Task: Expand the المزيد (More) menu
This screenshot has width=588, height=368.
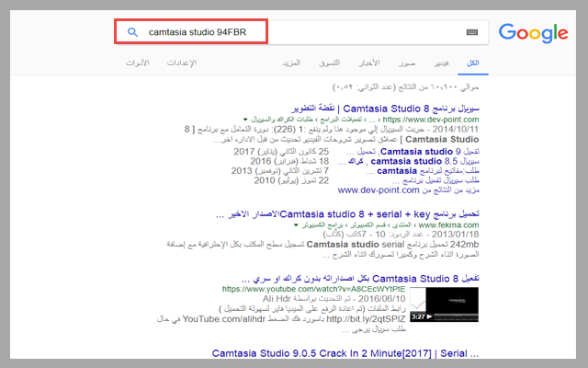Action: (x=292, y=64)
